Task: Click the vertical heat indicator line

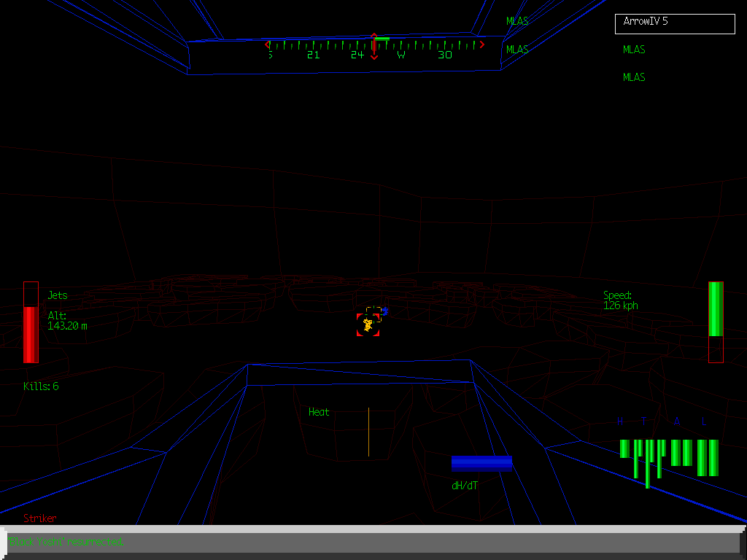Action: tap(368, 432)
